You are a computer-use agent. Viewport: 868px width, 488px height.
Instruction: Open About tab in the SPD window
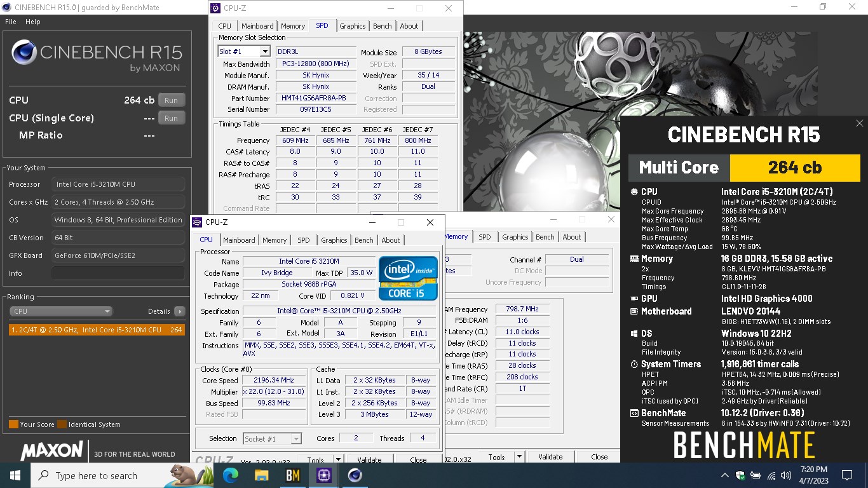[409, 26]
